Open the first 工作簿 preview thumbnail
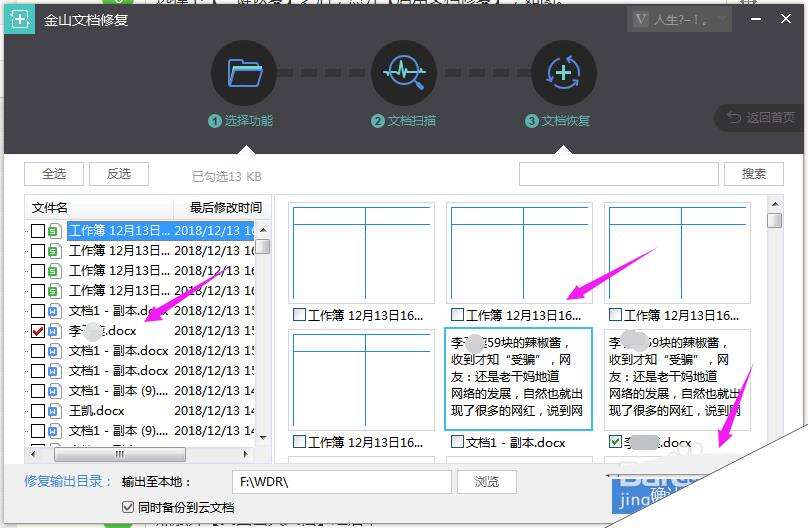Image resolution: width=808 pixels, height=528 pixels. [361, 252]
